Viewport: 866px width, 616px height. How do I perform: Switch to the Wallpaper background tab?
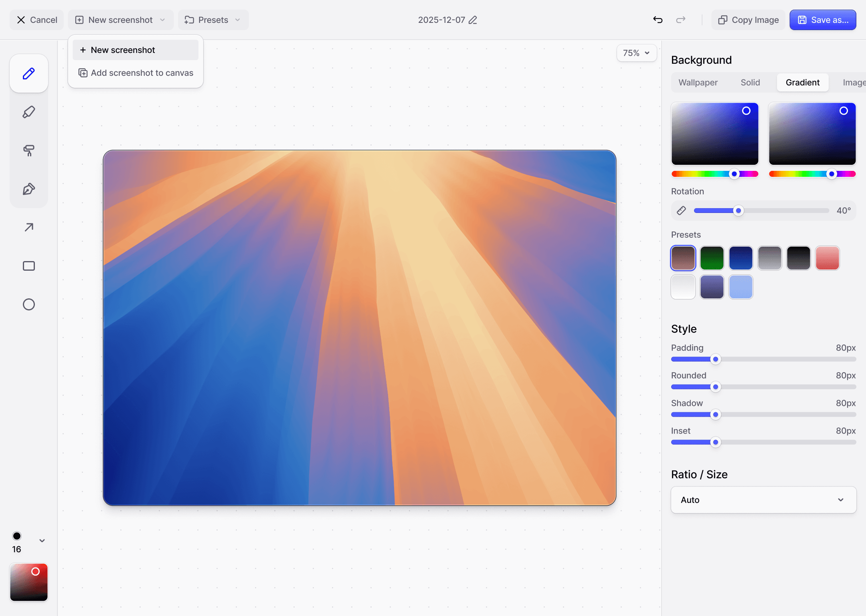coord(698,82)
